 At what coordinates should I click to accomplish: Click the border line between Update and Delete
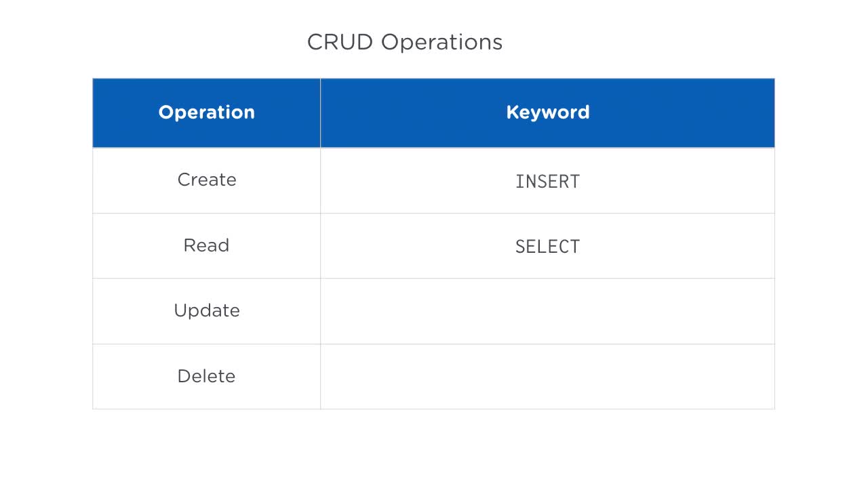pos(206,344)
